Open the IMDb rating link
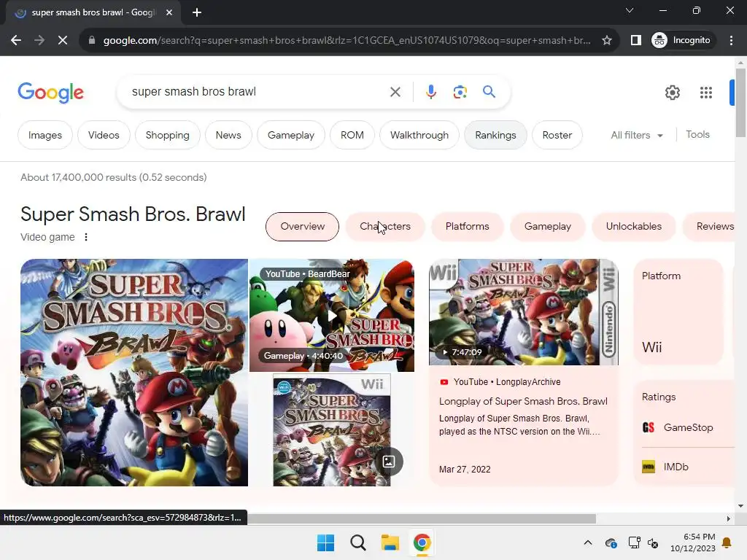The width and height of the screenshot is (747, 560). 688,467
